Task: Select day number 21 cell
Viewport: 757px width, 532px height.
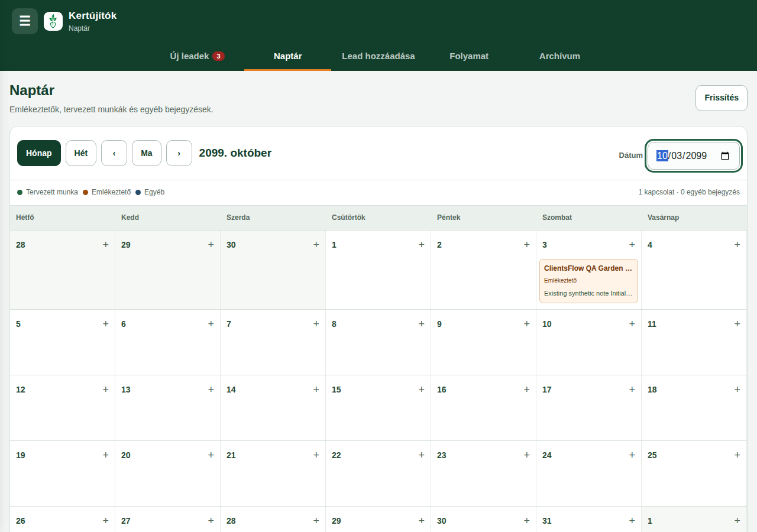Action: tap(273, 473)
